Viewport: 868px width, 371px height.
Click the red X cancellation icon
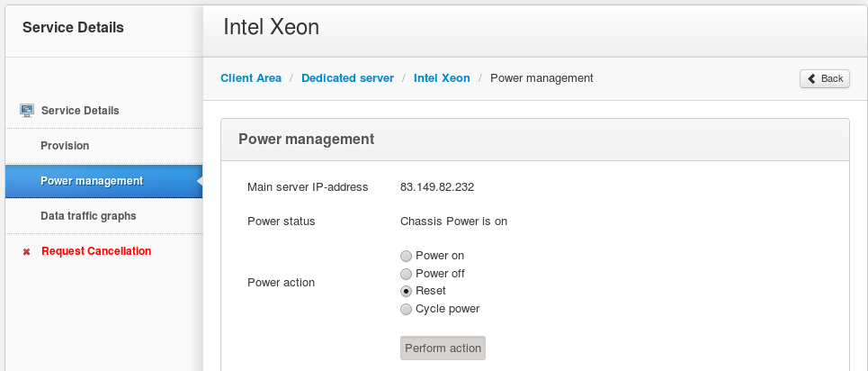26,252
